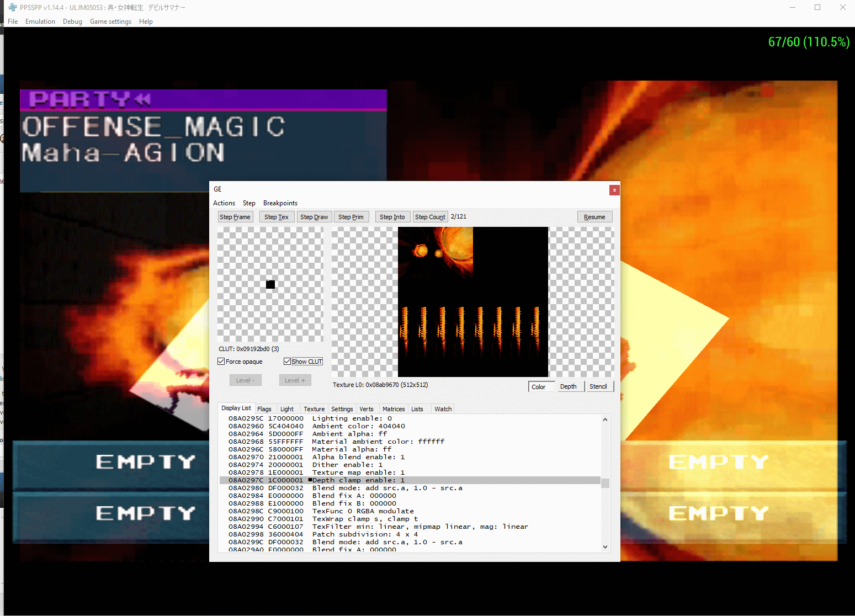This screenshot has width=855, height=616.
Task: Click the Step Draw button
Action: (x=315, y=217)
